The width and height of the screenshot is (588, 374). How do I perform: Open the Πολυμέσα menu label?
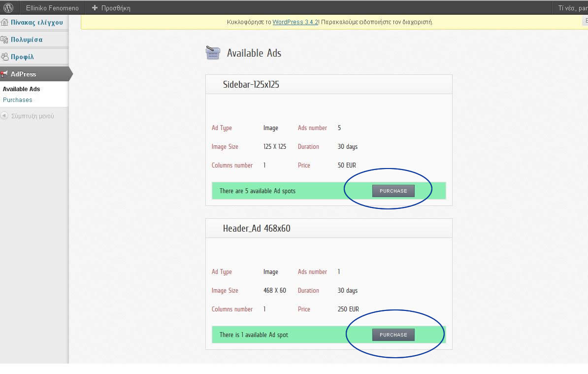pos(27,39)
